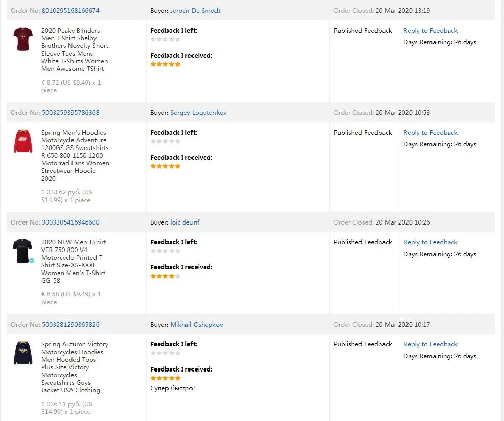504x421 pixels.
Task: View buyer Sergey Logutenkov's profile
Action: click(198, 113)
